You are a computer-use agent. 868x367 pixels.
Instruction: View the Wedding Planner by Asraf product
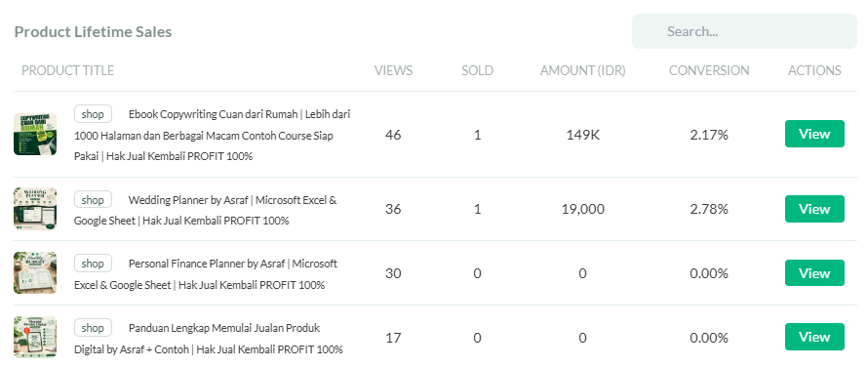pyautogui.click(x=814, y=209)
